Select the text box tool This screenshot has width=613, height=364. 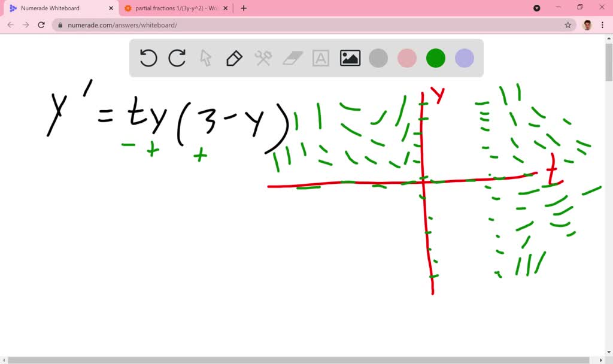tap(320, 58)
